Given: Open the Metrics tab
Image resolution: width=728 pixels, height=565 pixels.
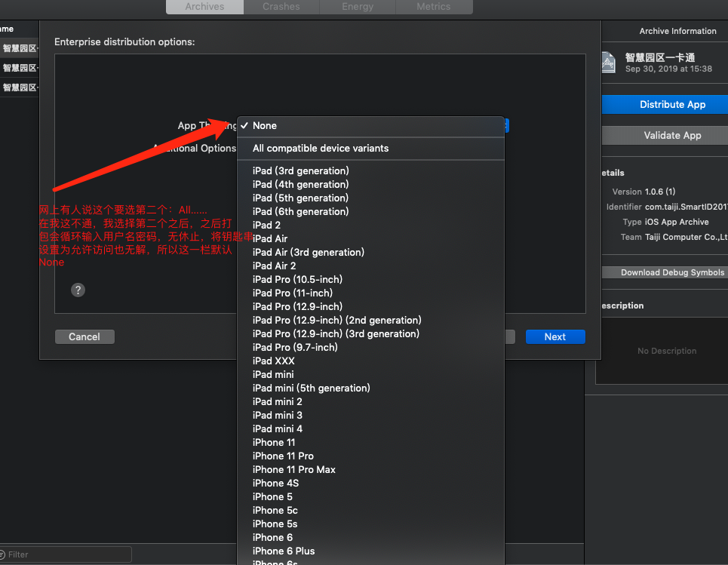Looking at the screenshot, I should tap(434, 7).
